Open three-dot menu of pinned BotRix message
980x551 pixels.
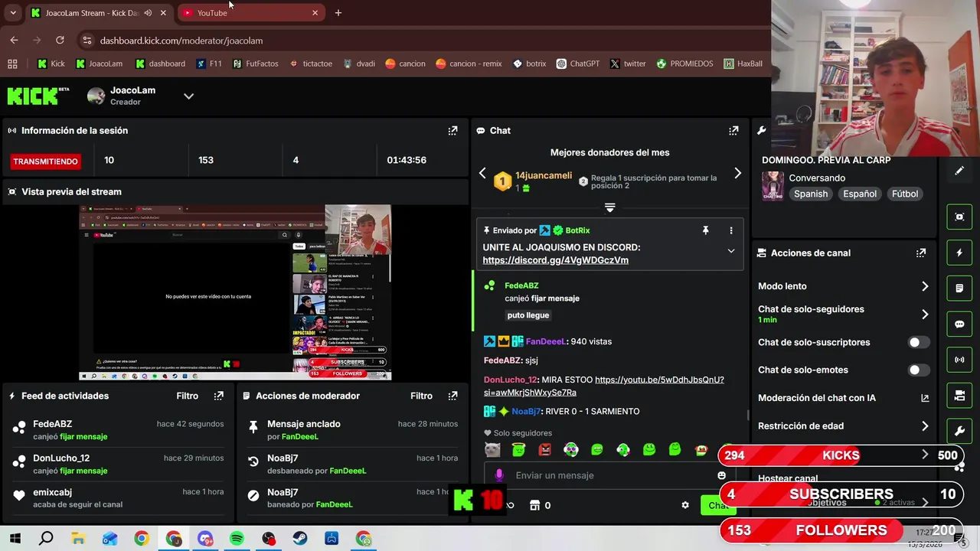730,230
